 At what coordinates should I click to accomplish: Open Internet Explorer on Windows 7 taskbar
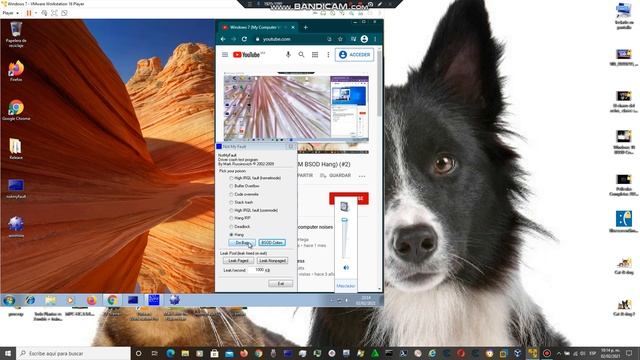pyautogui.click(x=30, y=300)
